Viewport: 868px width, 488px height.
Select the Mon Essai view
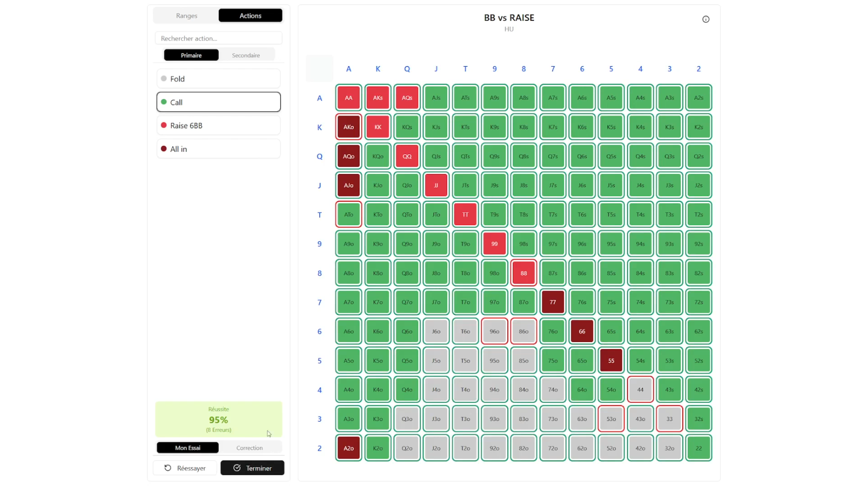click(x=188, y=448)
